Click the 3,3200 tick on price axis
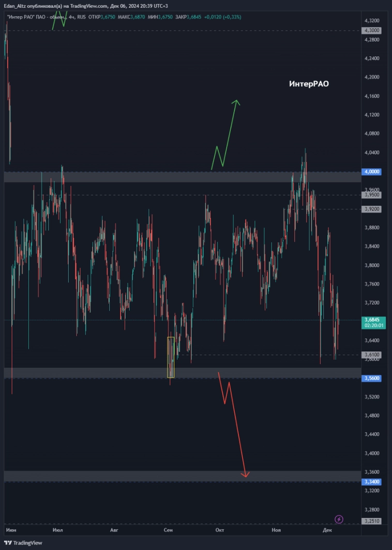The width and height of the screenshot is (392, 550). coord(372,491)
